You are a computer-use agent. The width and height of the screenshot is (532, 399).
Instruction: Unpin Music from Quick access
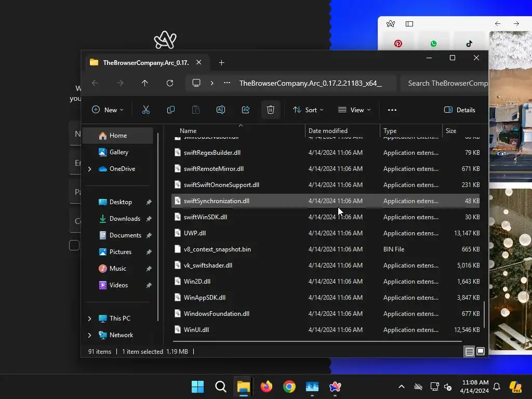[x=149, y=269]
